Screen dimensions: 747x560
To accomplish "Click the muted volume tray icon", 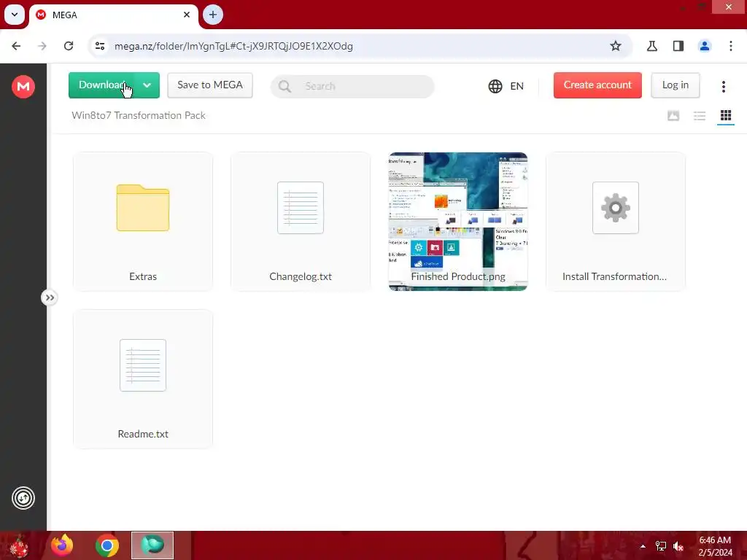I will point(678,546).
